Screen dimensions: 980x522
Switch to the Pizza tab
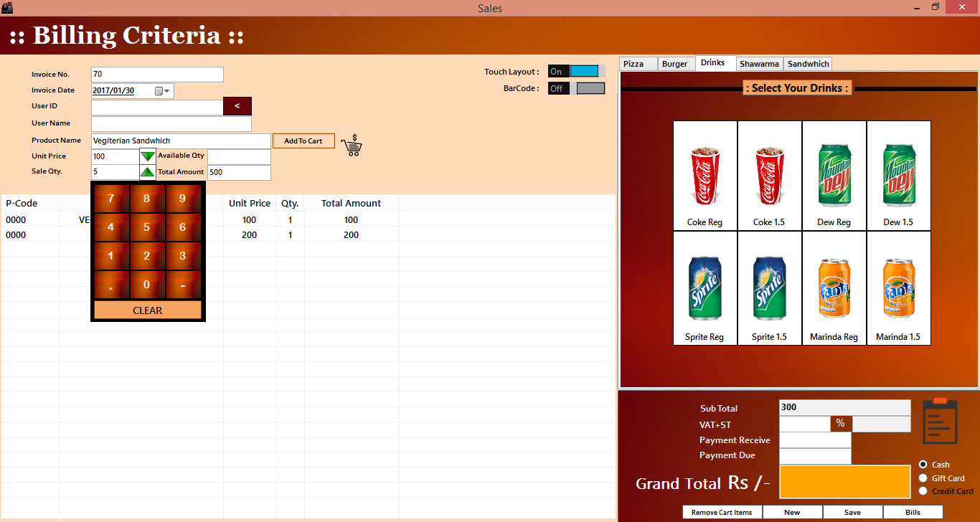638,63
